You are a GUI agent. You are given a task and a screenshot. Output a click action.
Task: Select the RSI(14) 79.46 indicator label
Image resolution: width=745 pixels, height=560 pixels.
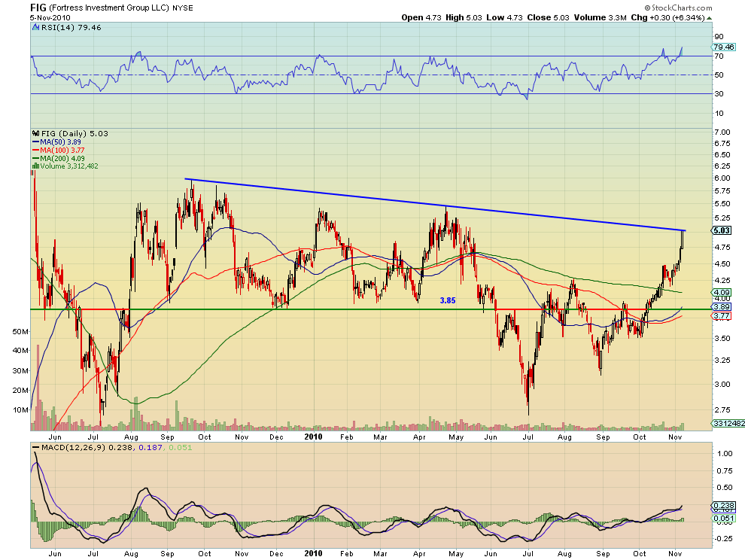pyautogui.click(x=71, y=28)
